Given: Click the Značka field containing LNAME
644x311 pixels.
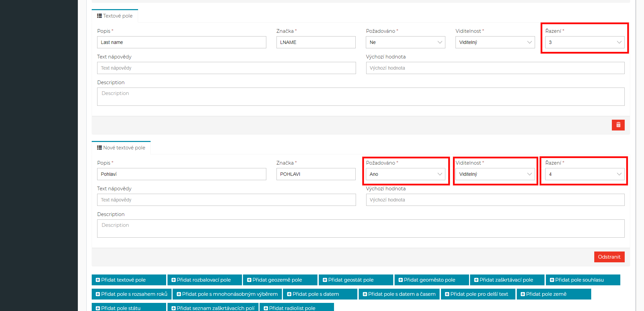Looking at the screenshot, I should click(316, 42).
